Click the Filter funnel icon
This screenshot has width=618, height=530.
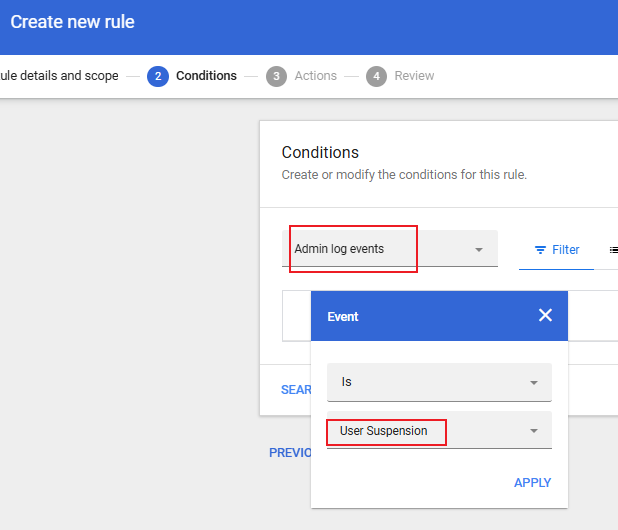(x=540, y=250)
